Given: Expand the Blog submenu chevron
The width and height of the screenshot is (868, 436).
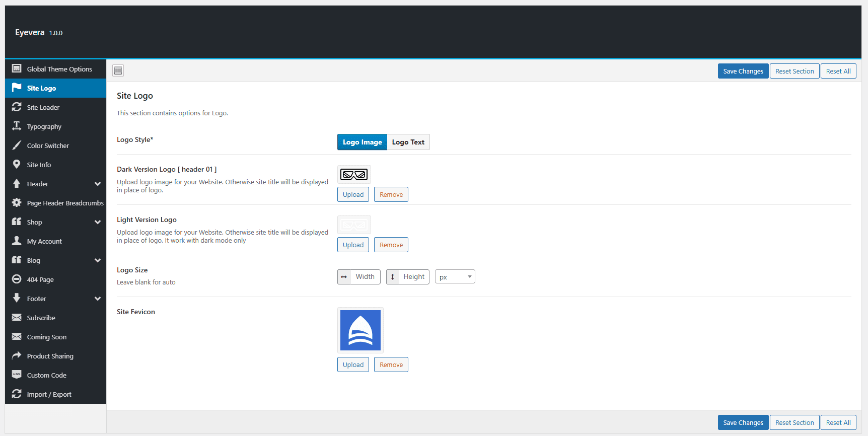Looking at the screenshot, I should (98, 260).
